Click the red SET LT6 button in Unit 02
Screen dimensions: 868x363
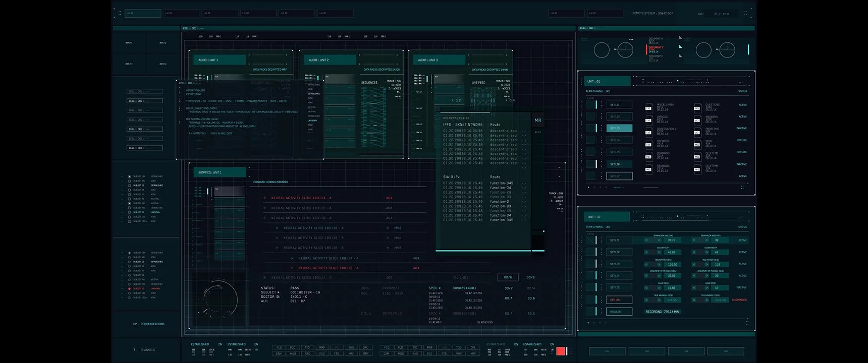click(x=619, y=300)
